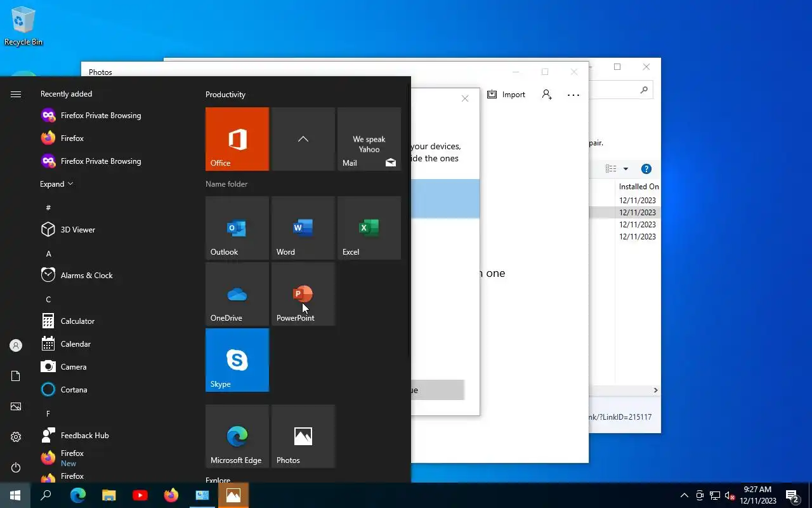
Task: Click the Name folder label
Action: 226,184
